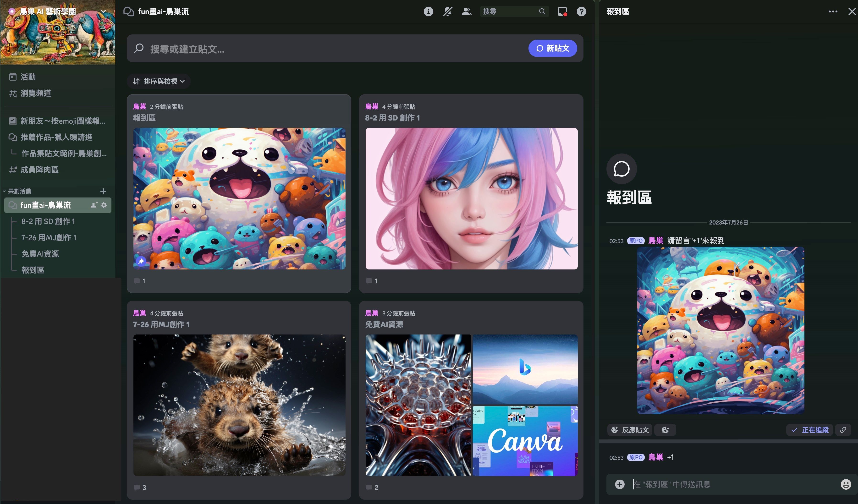858x504 pixels.
Task: Open the channel info icon in header
Action: click(x=428, y=11)
